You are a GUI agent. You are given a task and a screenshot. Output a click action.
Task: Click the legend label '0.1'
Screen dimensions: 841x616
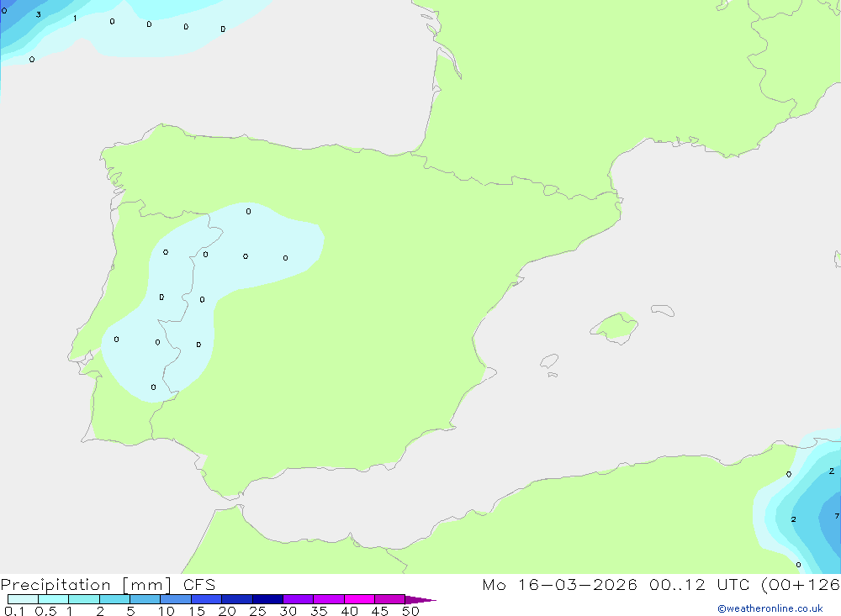click(14, 611)
